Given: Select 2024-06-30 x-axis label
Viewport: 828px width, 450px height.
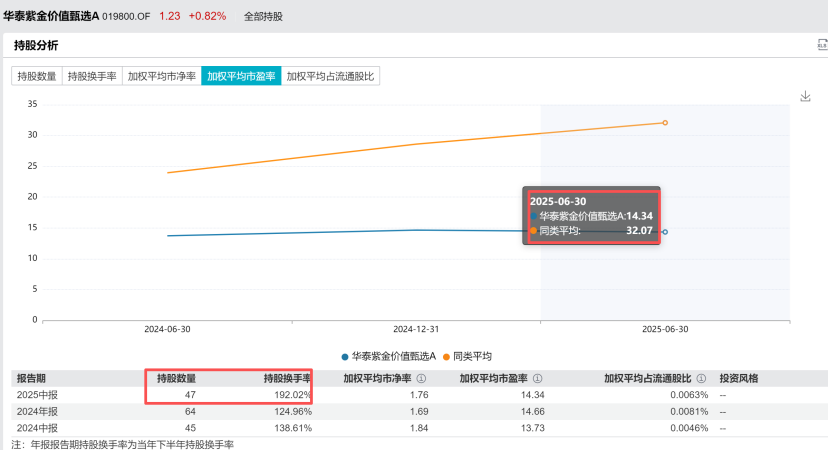Looking at the screenshot, I should [167, 329].
